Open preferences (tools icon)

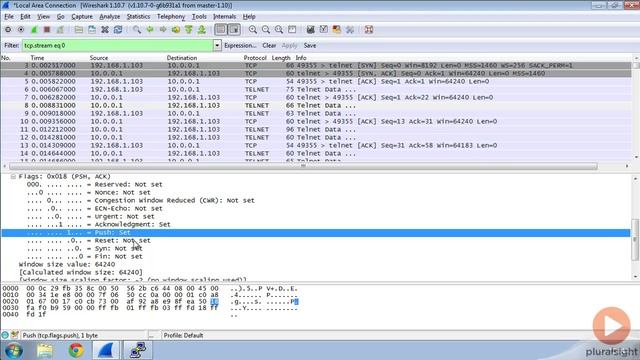(350, 29)
